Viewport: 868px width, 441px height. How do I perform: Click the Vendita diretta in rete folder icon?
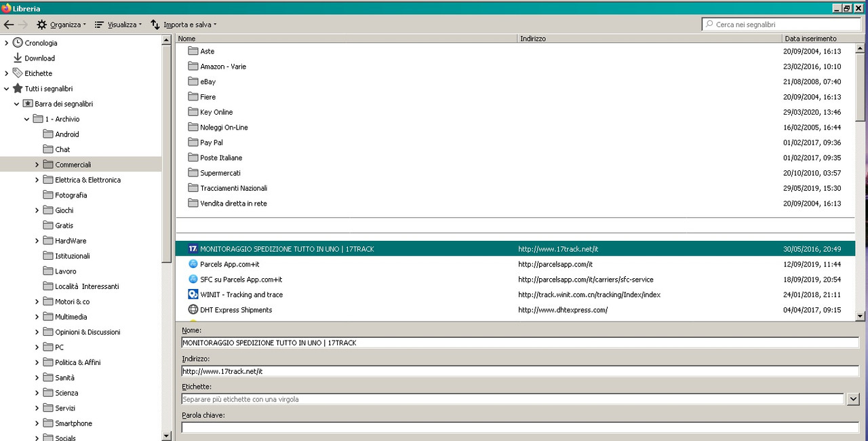(193, 204)
